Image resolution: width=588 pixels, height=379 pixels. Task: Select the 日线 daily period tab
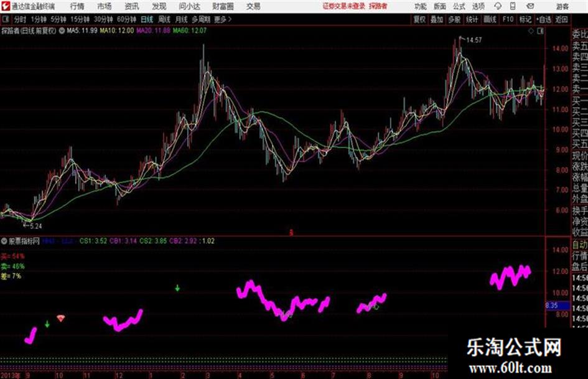[x=147, y=19]
